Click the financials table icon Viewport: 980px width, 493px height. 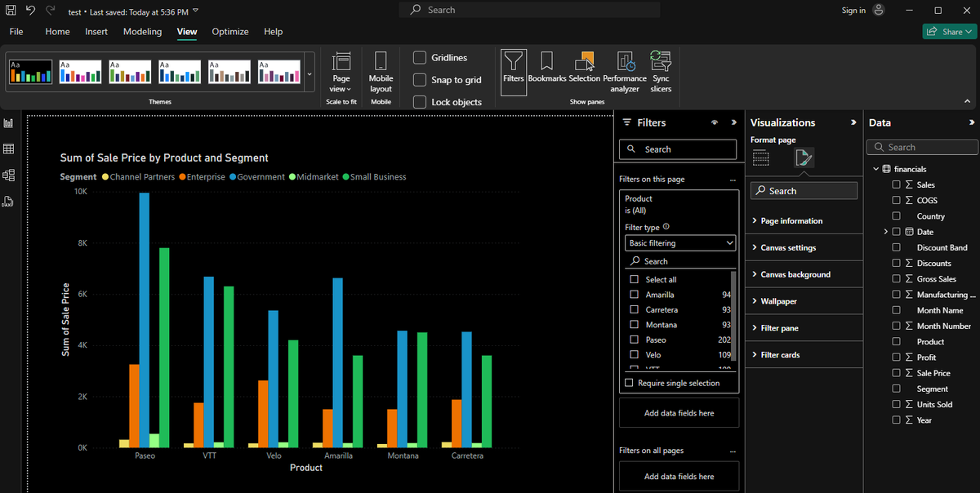(x=887, y=169)
